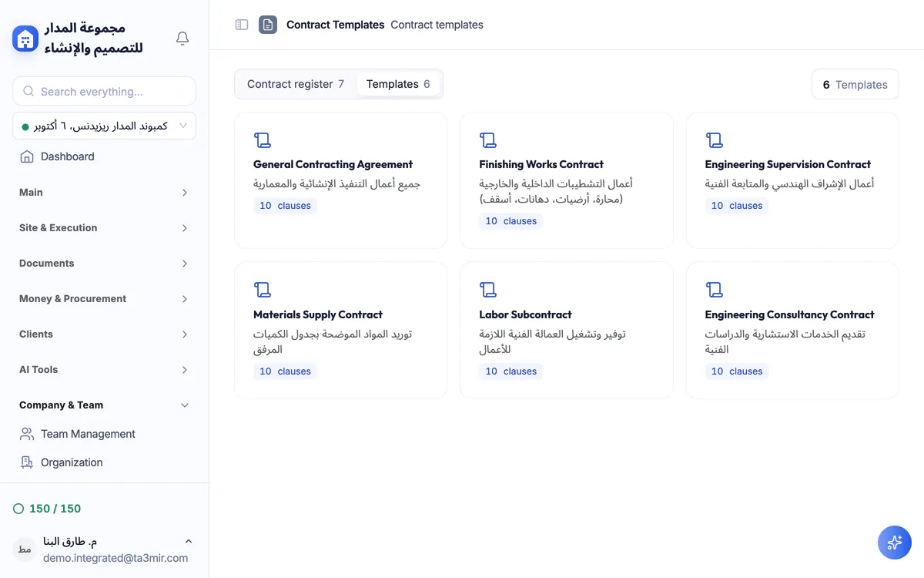Click the company building logo icon
This screenshot has width=924, height=578.
tap(25, 39)
